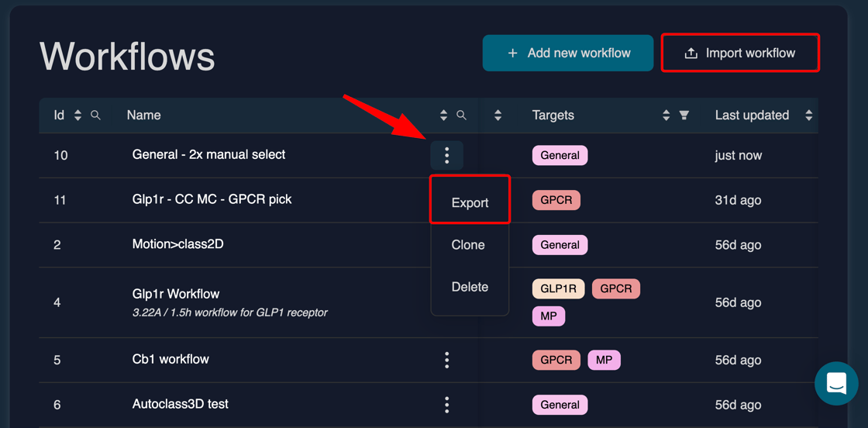The height and width of the screenshot is (428, 868).
Task: Click the '31d ago' timestamp
Action: tap(738, 201)
